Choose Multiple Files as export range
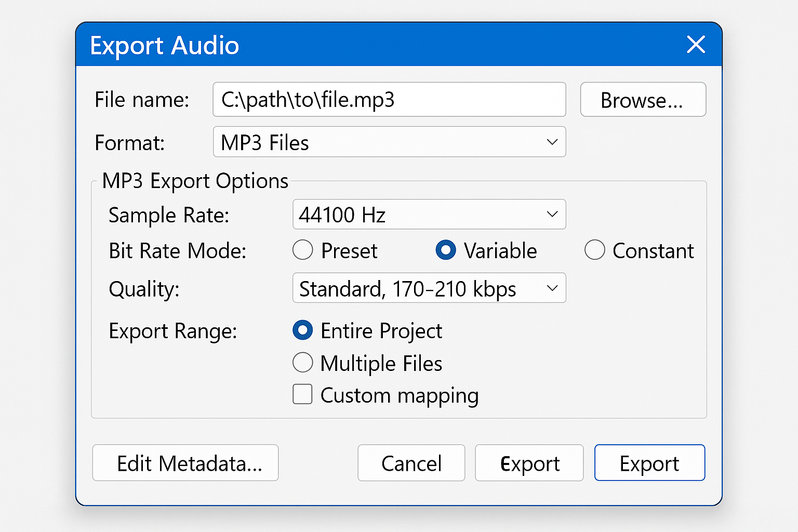Viewport: 798px width, 532px height. (302, 363)
